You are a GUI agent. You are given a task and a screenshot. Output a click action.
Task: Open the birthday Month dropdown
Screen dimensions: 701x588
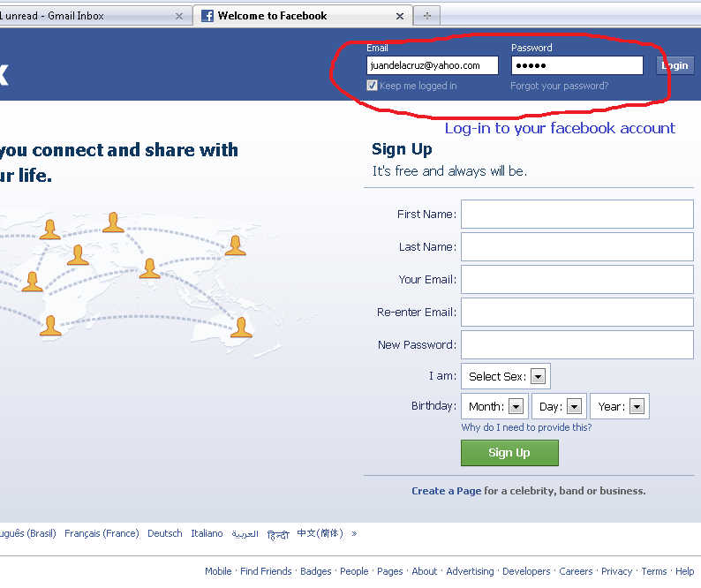(x=495, y=406)
